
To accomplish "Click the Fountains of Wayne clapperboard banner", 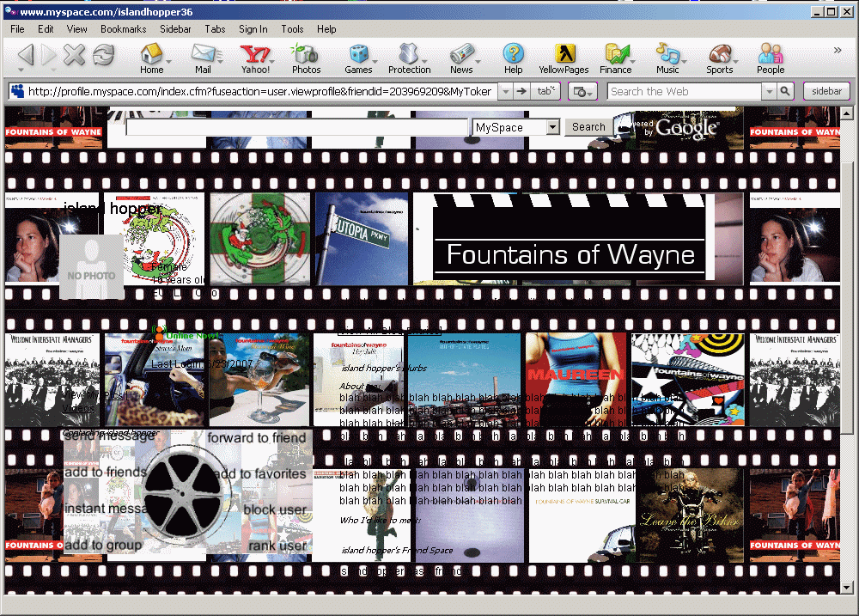I will (x=569, y=238).
